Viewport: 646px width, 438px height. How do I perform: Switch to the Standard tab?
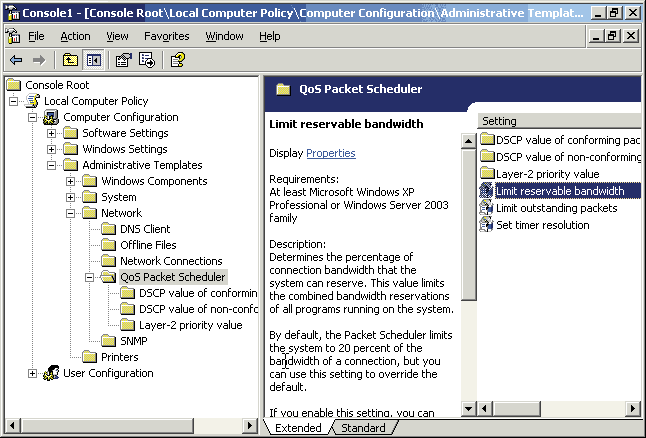[x=362, y=428]
